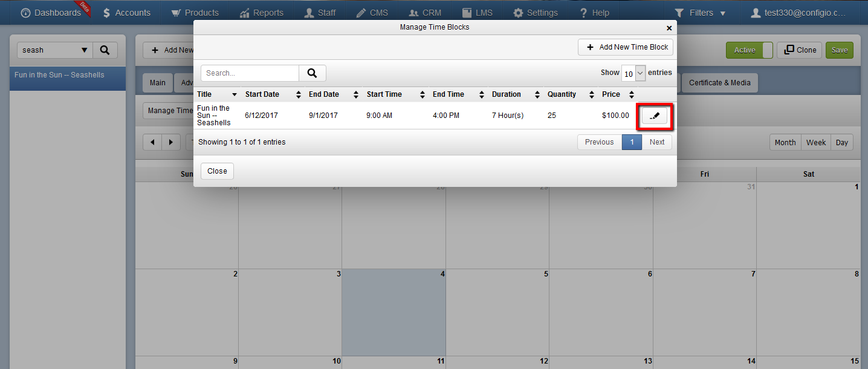868x369 pixels.
Task: Sort table by Quantity column
Action: pos(571,94)
